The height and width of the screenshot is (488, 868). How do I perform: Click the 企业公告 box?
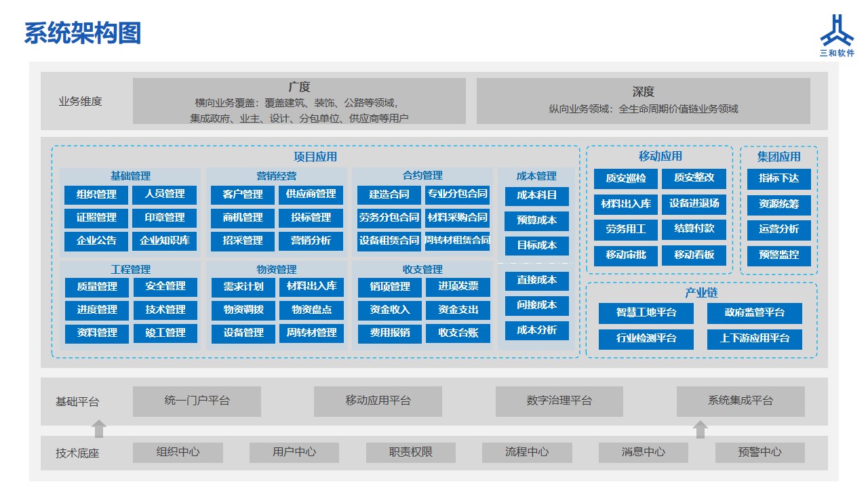(96, 241)
